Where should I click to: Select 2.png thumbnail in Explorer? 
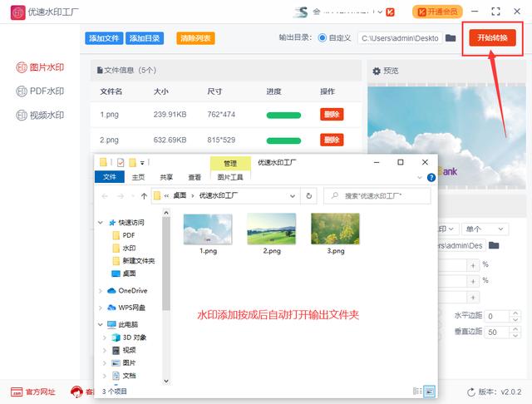coord(272,234)
